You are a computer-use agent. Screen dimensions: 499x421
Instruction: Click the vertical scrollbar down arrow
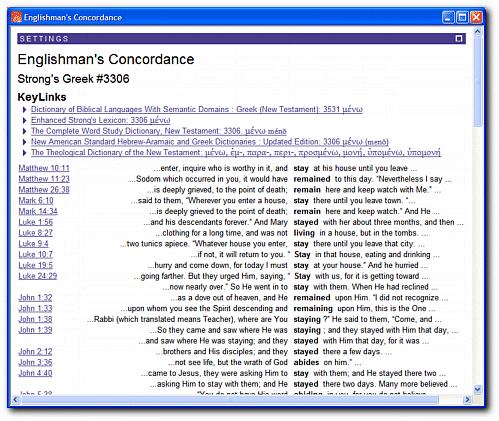[477, 389]
